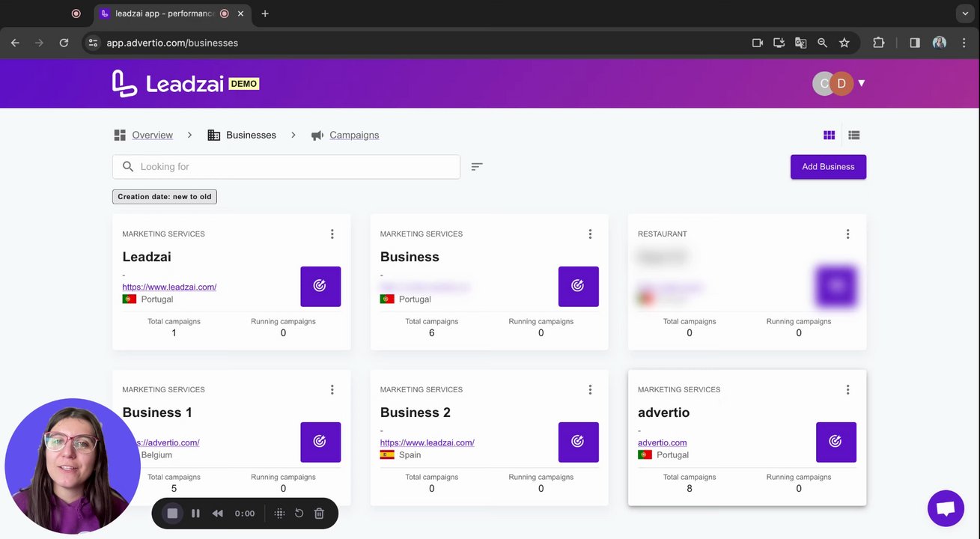Click the recorder grid drag handle icon
This screenshot has width=980, height=539.
[x=279, y=514]
